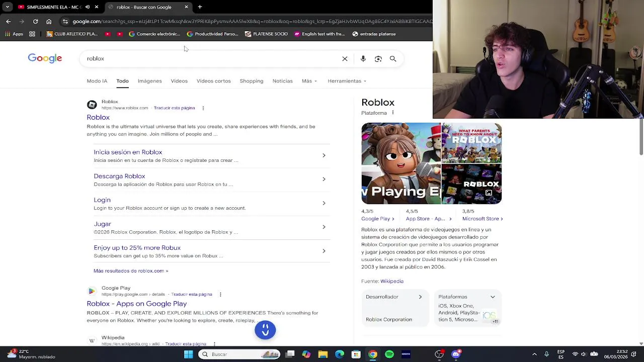
Task: Open Google Play rating link
Action: [x=378, y=219]
